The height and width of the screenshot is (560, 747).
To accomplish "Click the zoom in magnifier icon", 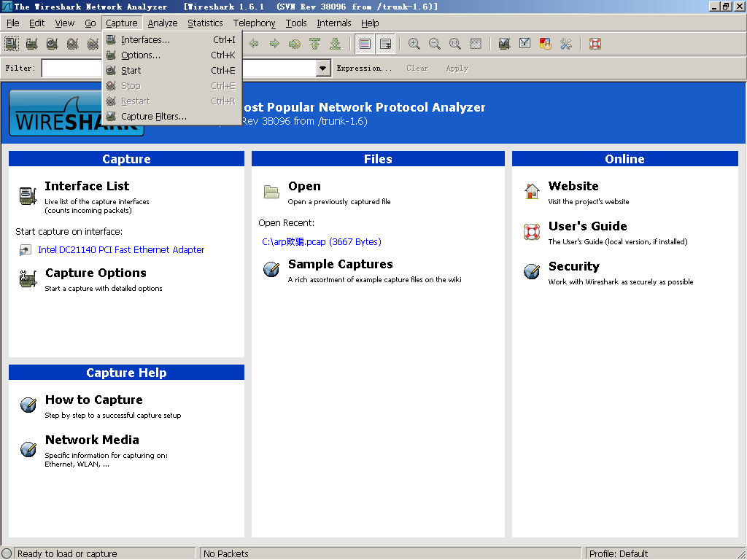I will click(x=414, y=44).
